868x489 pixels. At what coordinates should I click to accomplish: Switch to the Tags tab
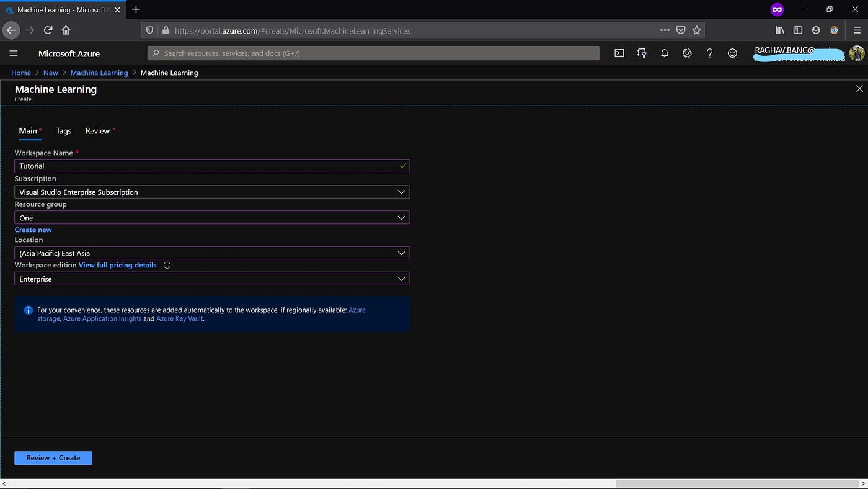[63, 131]
